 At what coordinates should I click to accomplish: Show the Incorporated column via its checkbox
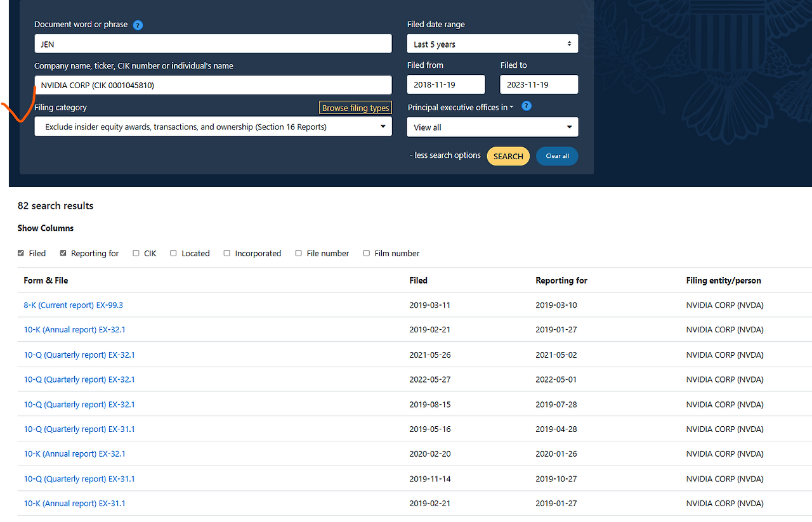click(226, 253)
